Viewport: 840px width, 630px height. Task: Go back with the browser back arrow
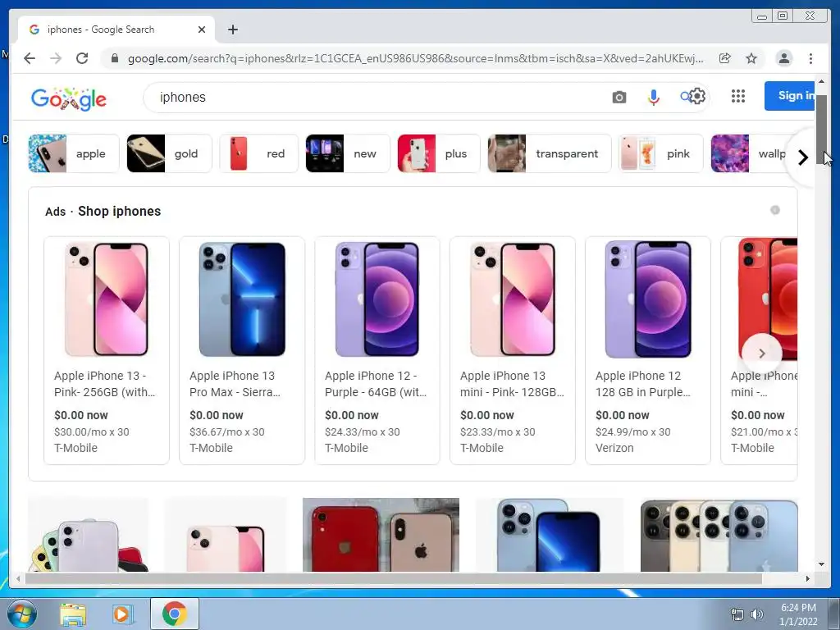point(30,58)
